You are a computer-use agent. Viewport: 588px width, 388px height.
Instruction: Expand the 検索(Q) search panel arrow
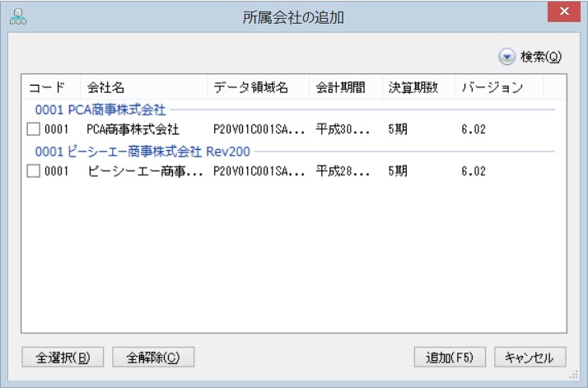point(506,57)
